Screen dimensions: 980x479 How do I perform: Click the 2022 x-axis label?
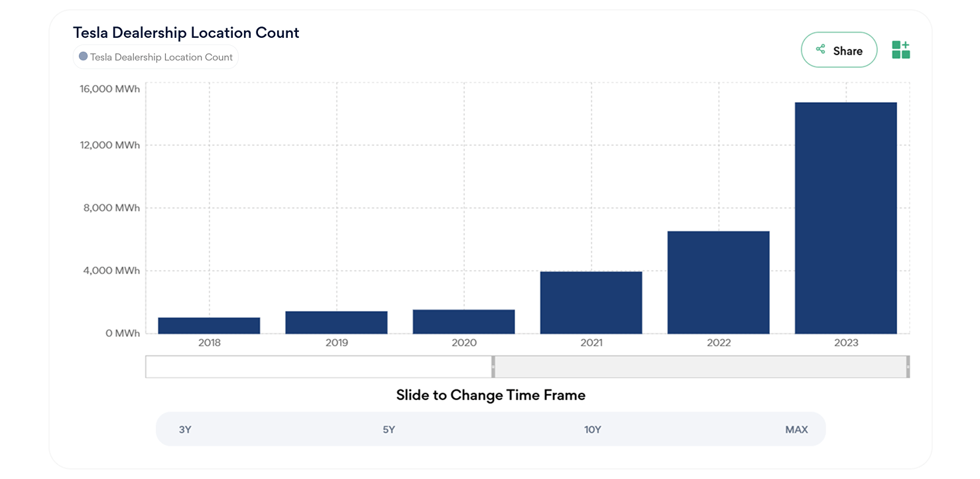pos(718,343)
